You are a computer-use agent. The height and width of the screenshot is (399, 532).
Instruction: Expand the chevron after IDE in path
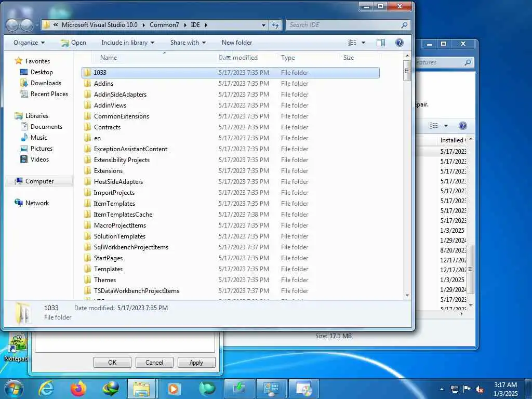pos(206,25)
